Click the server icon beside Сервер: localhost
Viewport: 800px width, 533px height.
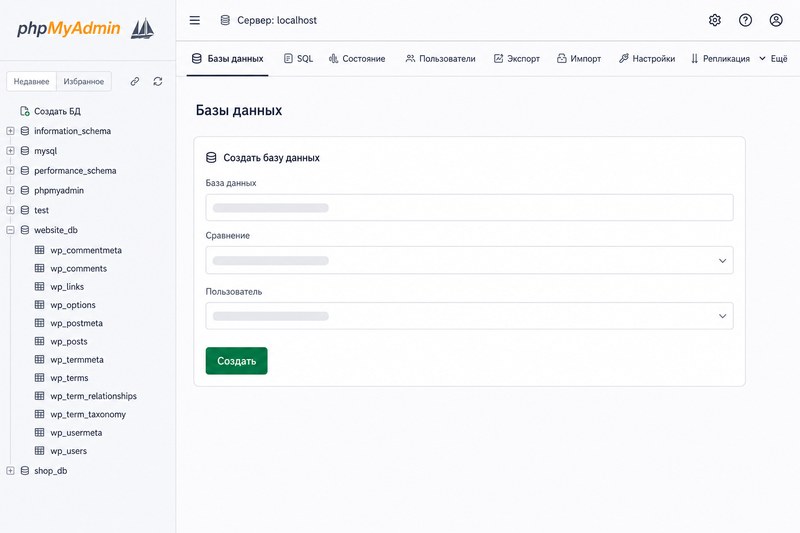[225, 20]
